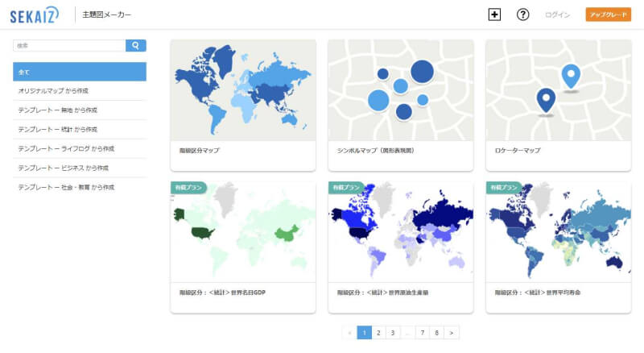The width and height of the screenshot is (644, 353).
Task: Open the 階級区分マップ thumbnail
Action: (x=242, y=89)
